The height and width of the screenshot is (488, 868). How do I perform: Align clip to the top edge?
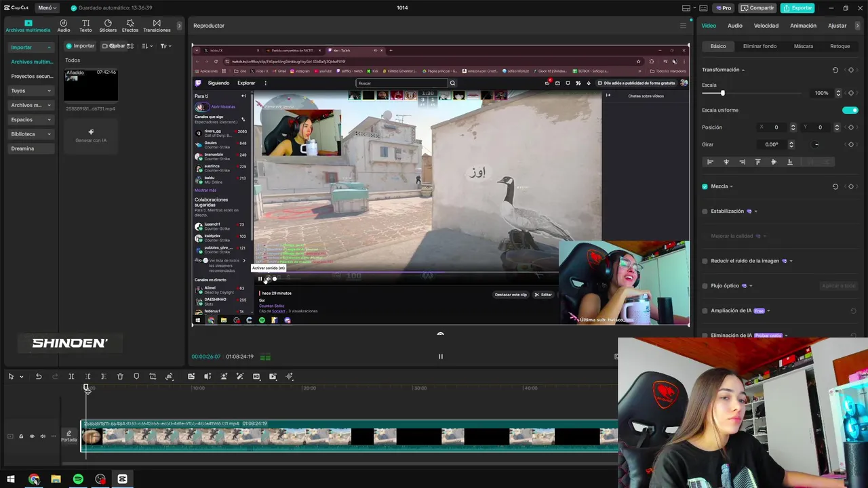point(758,162)
